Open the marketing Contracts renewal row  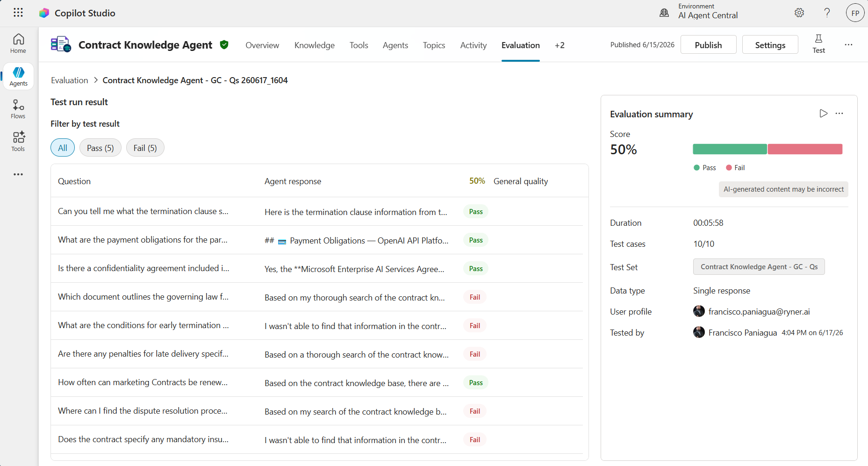click(x=317, y=383)
